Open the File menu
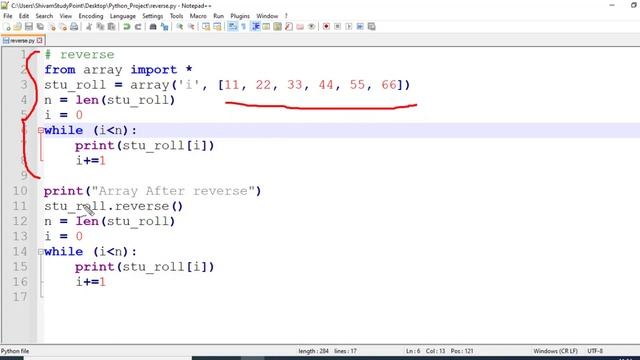This screenshot has height=360, width=640. pos(8,16)
